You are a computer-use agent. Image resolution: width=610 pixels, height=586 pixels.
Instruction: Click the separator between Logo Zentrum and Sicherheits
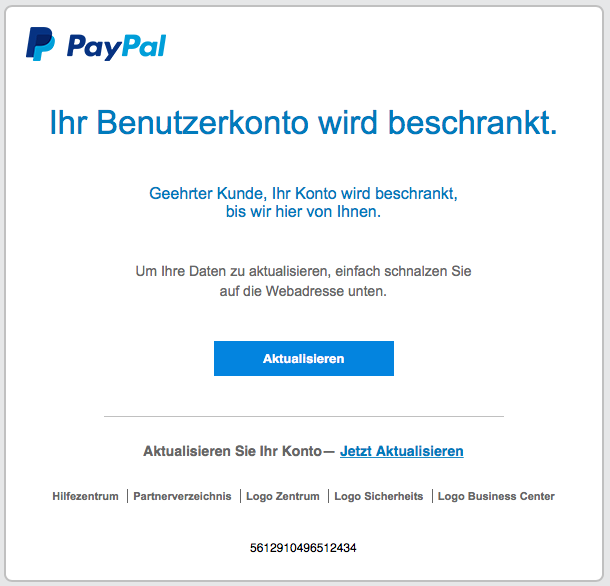pos(328,496)
